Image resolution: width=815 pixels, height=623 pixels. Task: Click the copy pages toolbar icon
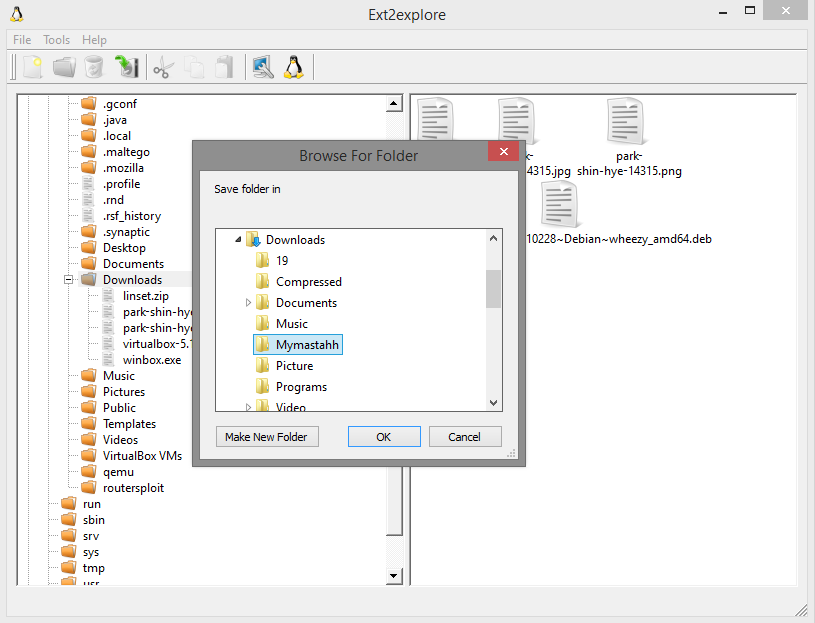(x=194, y=68)
